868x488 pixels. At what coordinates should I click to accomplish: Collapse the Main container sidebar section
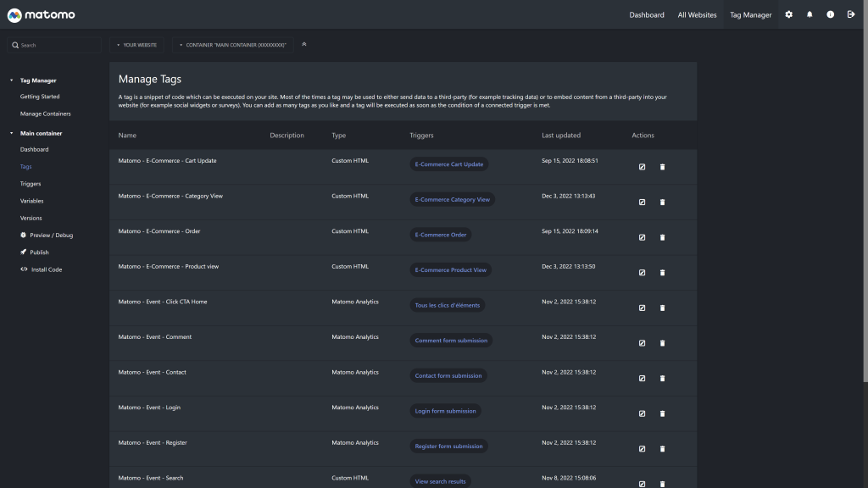click(11, 133)
